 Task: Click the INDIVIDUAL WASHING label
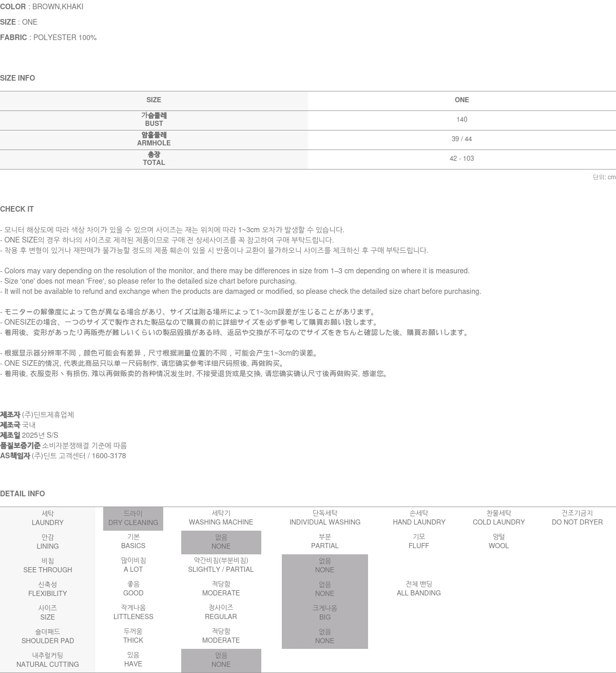point(324,518)
